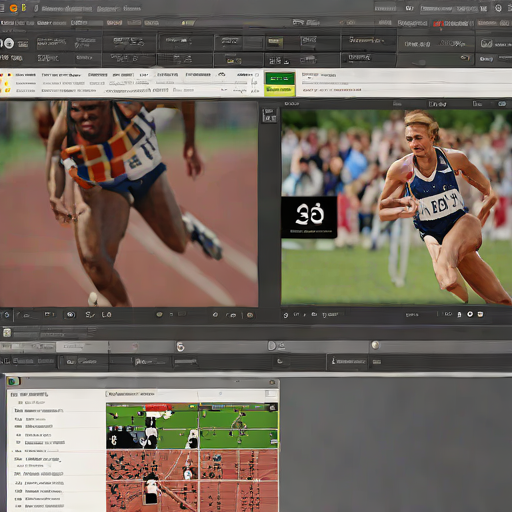Open the gear settings icon in the title bar
Image resolution: width=512 pixels, height=512 pixels.
tap(498, 8)
